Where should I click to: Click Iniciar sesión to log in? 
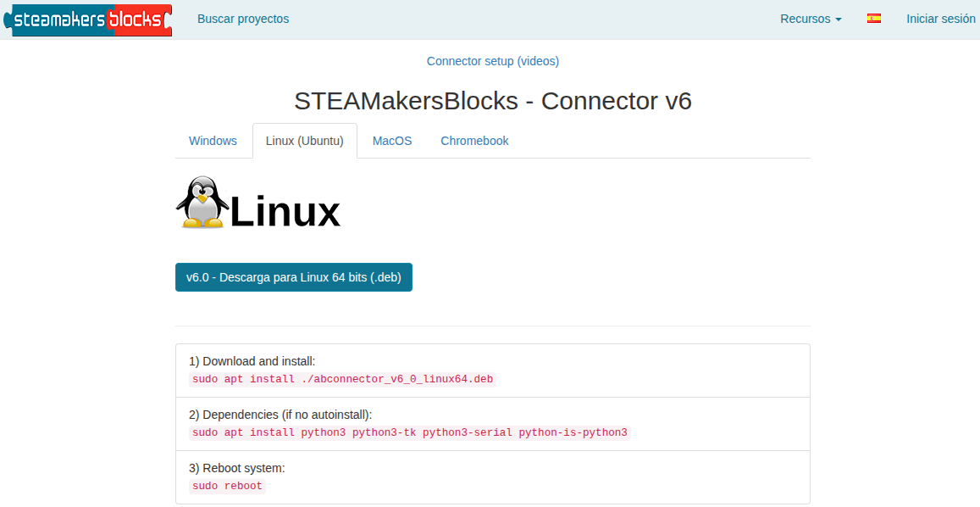point(940,19)
